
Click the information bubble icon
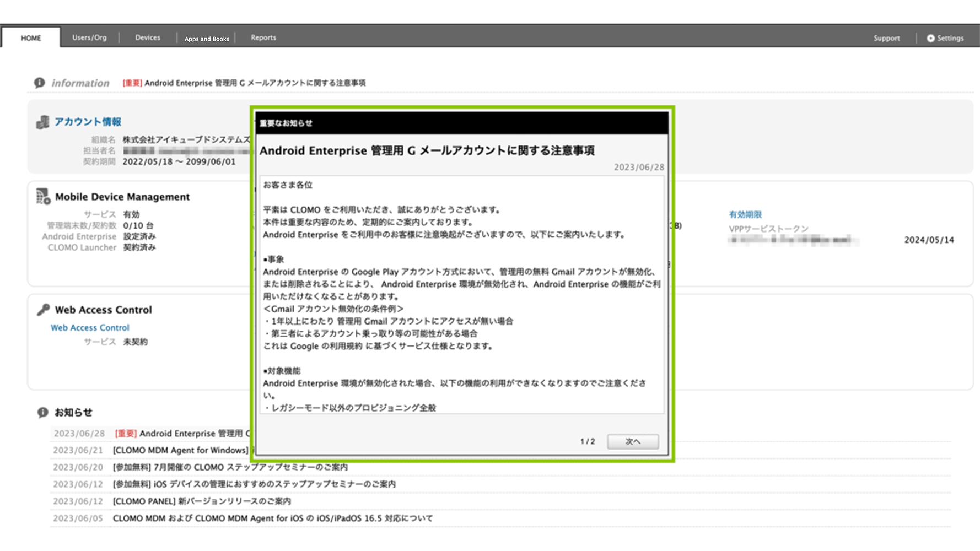click(39, 83)
